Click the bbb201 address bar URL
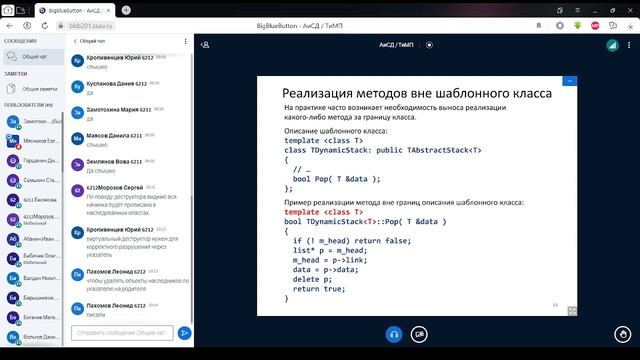640x360 pixels. coord(91,26)
